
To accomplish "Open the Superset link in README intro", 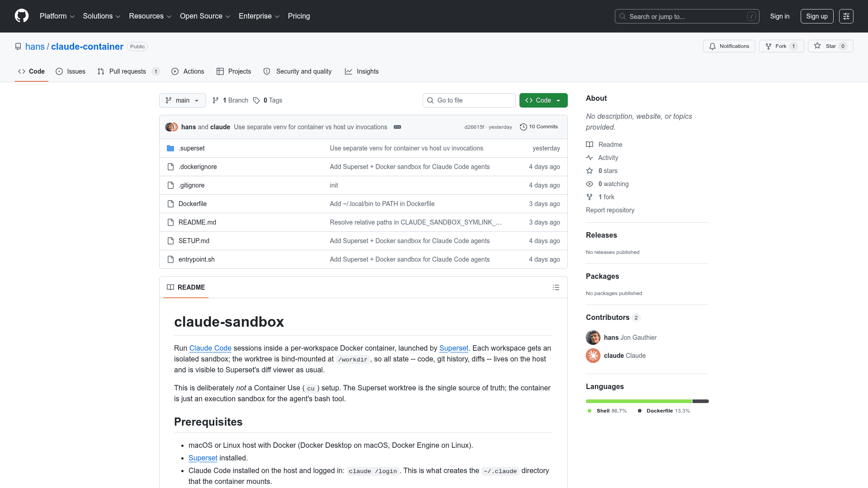I will click(x=453, y=348).
